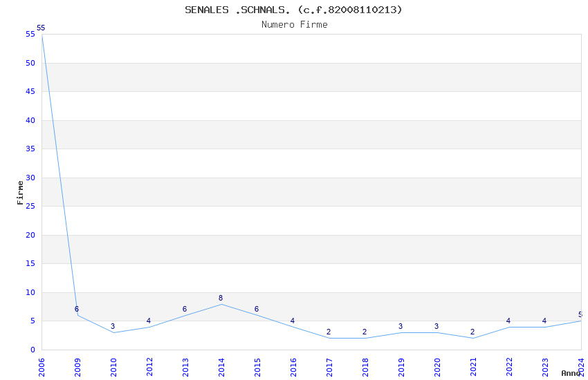Select the 2009 data point labeled 6
This screenshot has height=380, width=588.
point(77,316)
